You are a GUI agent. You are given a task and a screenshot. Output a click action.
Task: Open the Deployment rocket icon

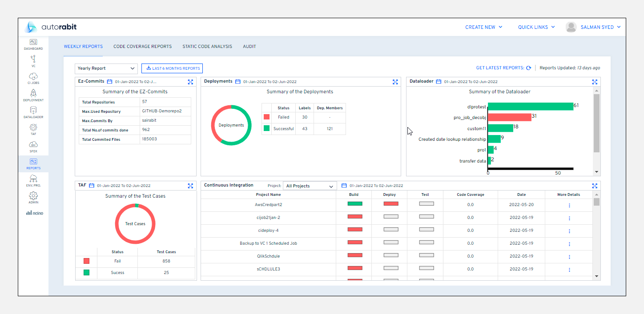33,95
